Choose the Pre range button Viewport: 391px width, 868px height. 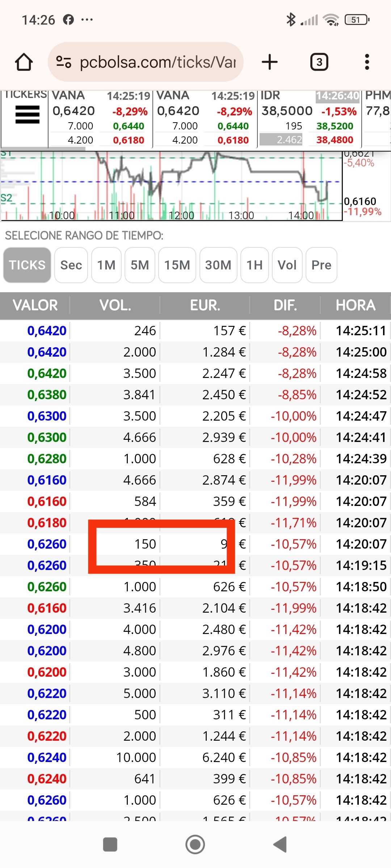321,265
